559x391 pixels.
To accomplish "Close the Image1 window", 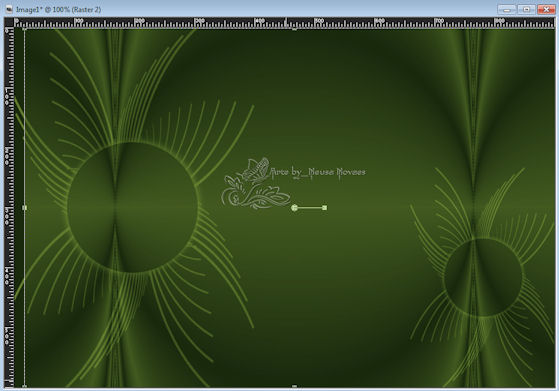I will click(x=546, y=9).
